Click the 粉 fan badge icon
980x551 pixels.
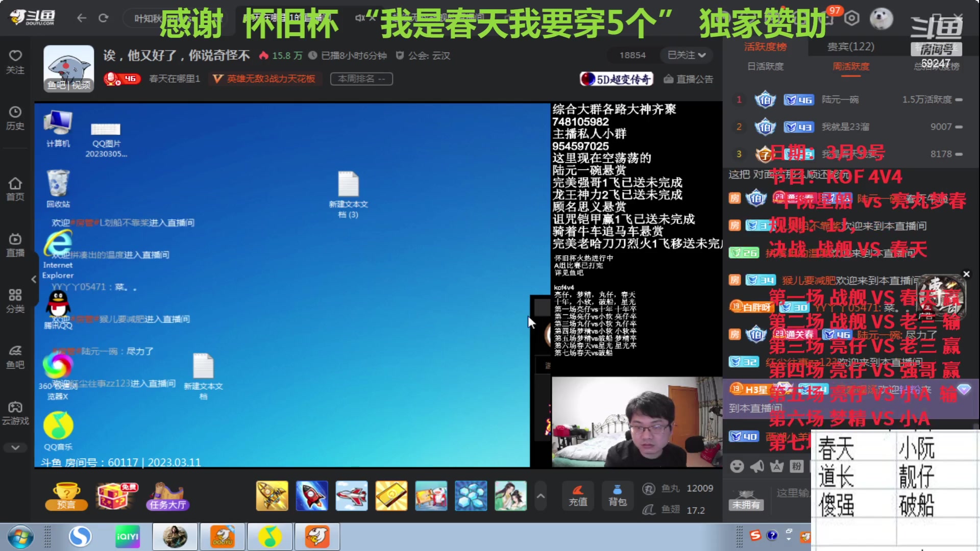click(796, 466)
